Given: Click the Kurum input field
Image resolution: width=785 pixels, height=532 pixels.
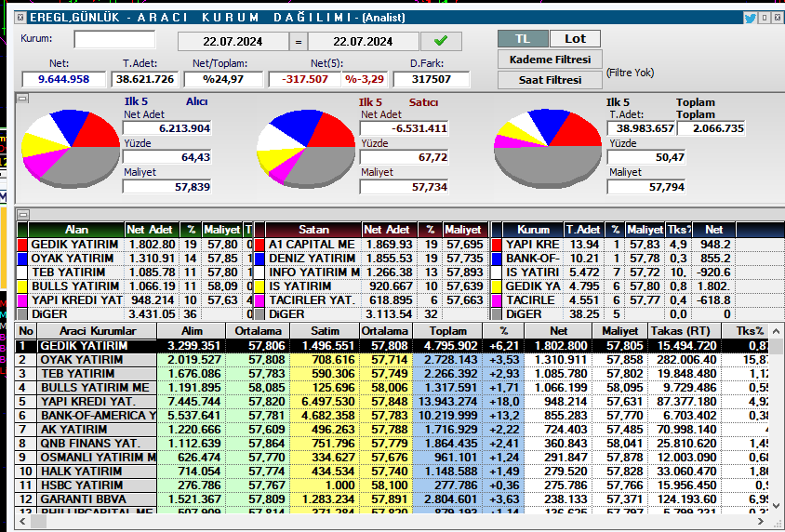Looking at the screenshot, I should coord(114,39).
